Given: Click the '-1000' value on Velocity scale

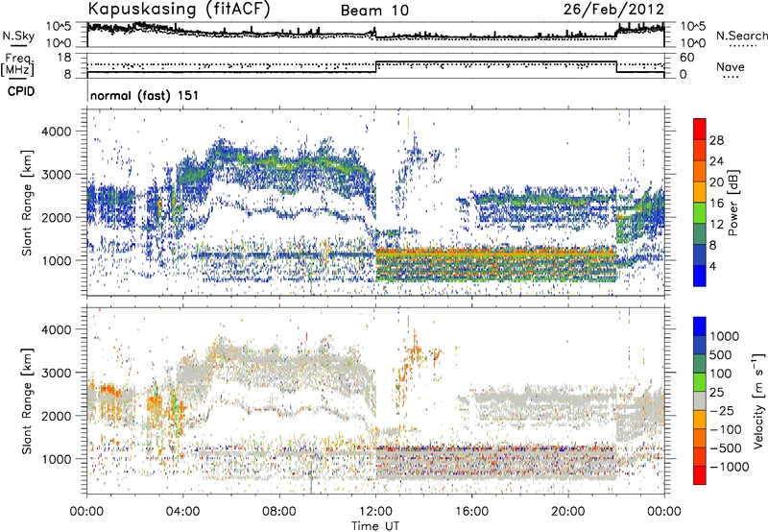Looking at the screenshot, I should click(730, 467).
